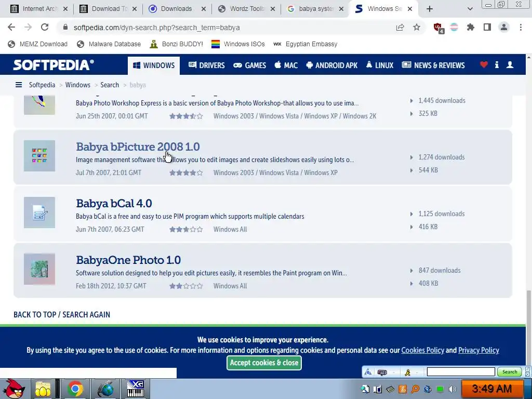Click the mailbox icon in desktop toolbar
Screen dimensions: 532x399
[x=382, y=372]
